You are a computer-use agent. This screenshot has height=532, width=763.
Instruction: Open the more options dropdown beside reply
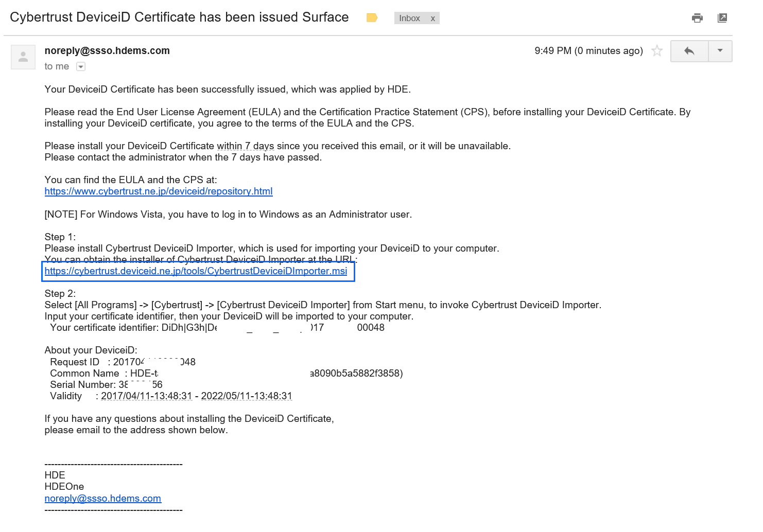tap(720, 51)
